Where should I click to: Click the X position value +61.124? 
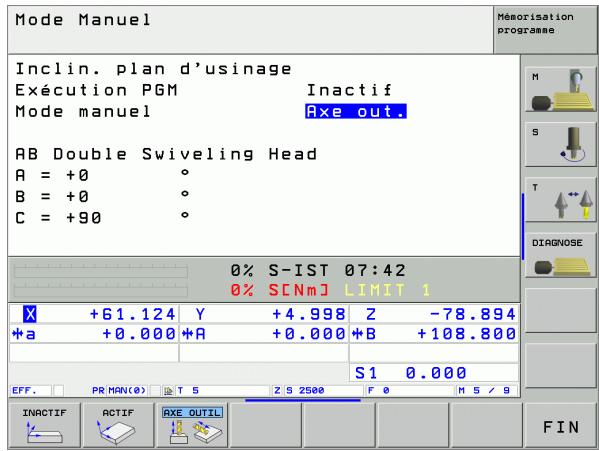(x=132, y=314)
